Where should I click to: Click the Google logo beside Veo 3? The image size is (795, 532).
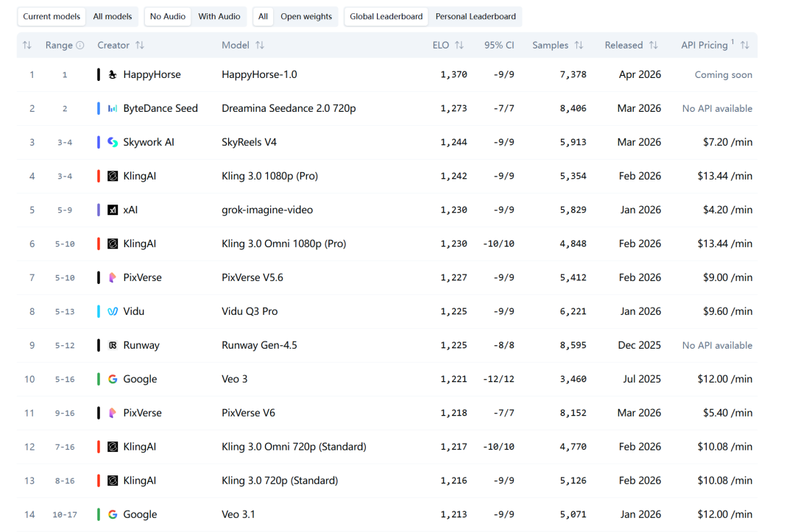(x=113, y=379)
